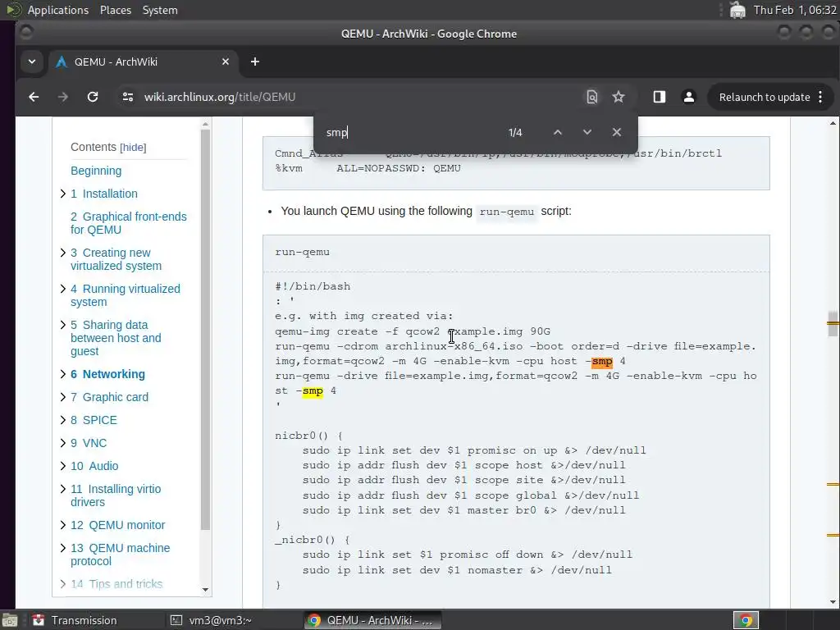This screenshot has height=630, width=840.
Task: Open the Places menu
Action: tap(115, 10)
